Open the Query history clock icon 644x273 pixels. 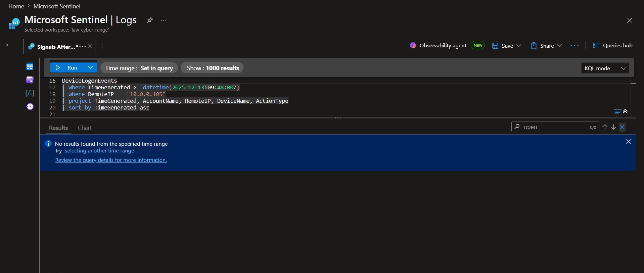(30, 106)
